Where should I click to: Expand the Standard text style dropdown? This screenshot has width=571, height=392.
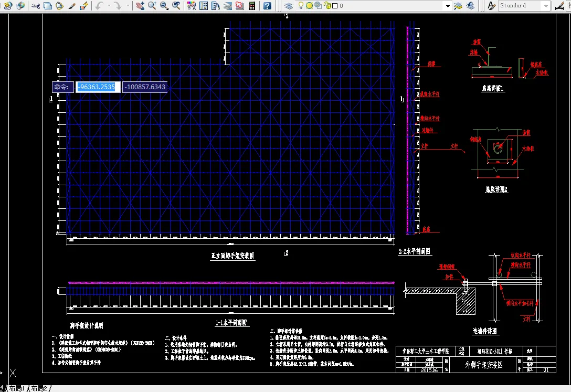click(x=545, y=6)
